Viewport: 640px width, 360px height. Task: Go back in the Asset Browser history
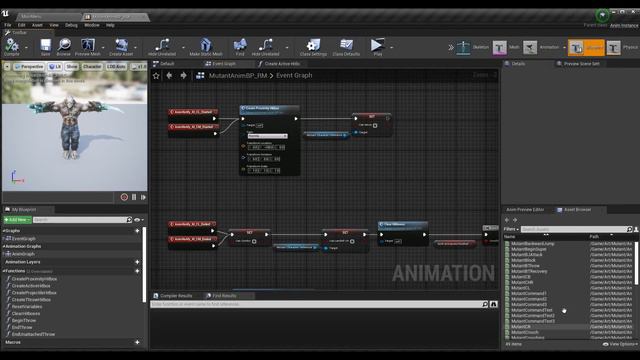(507, 220)
